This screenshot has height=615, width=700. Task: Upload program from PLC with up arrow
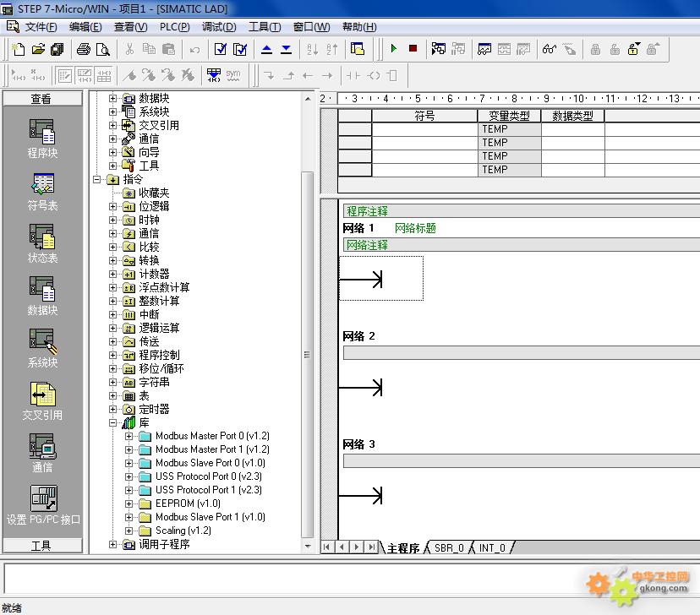(x=266, y=49)
